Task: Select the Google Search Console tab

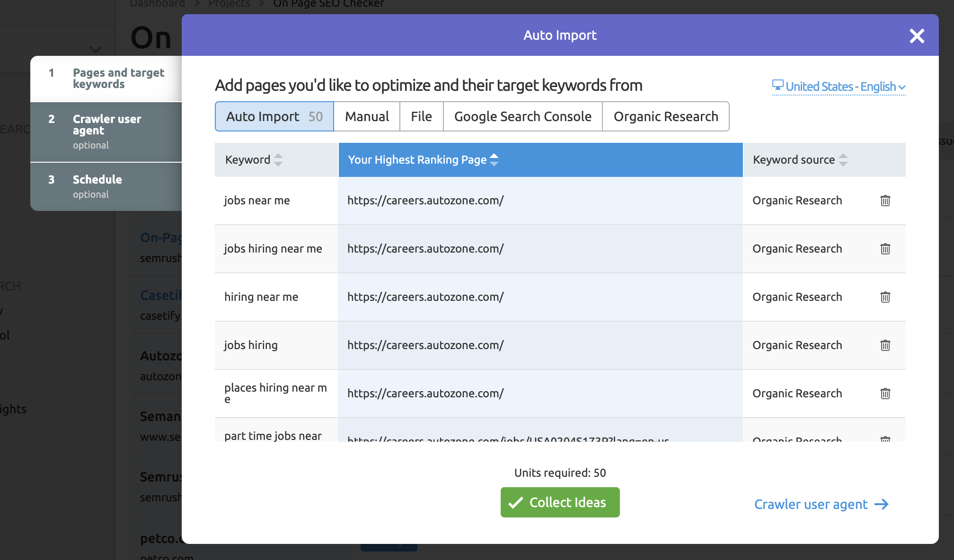Action: pyautogui.click(x=523, y=116)
